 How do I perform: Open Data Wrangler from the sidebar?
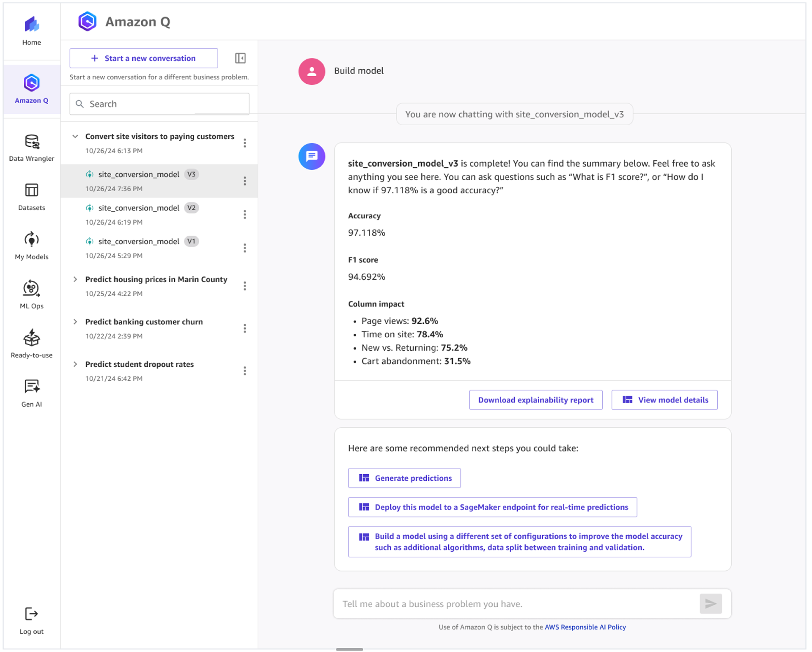point(32,148)
